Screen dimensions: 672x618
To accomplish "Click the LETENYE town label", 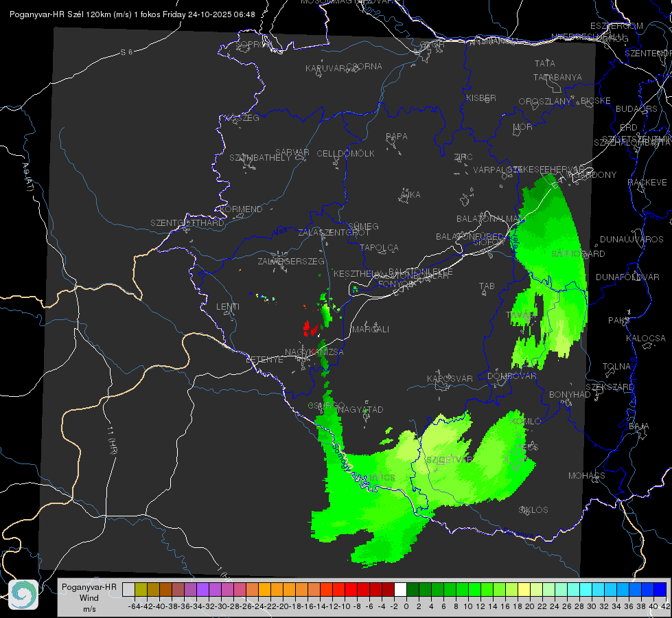I will tap(264, 360).
